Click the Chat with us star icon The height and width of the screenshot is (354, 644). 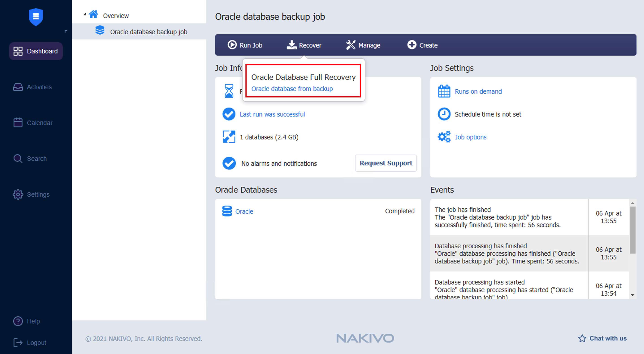click(x=582, y=338)
